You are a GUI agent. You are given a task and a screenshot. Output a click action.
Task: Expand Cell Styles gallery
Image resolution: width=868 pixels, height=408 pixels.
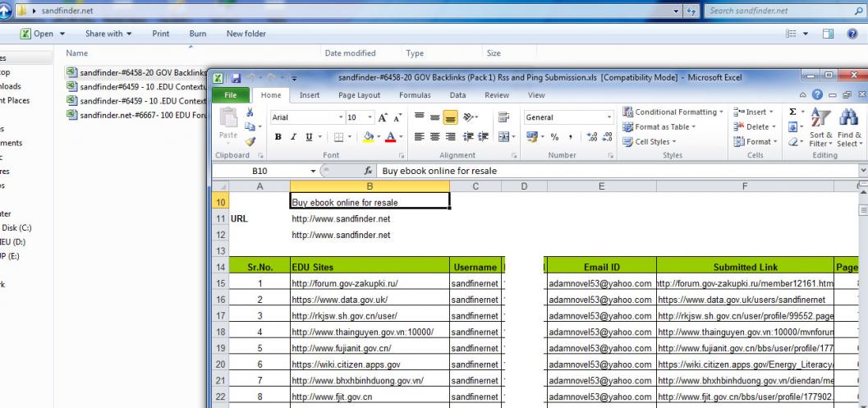pos(650,142)
